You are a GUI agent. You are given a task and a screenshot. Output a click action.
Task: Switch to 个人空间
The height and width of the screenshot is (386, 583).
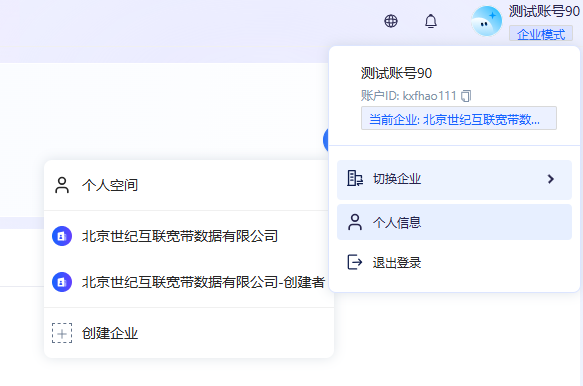pos(189,185)
